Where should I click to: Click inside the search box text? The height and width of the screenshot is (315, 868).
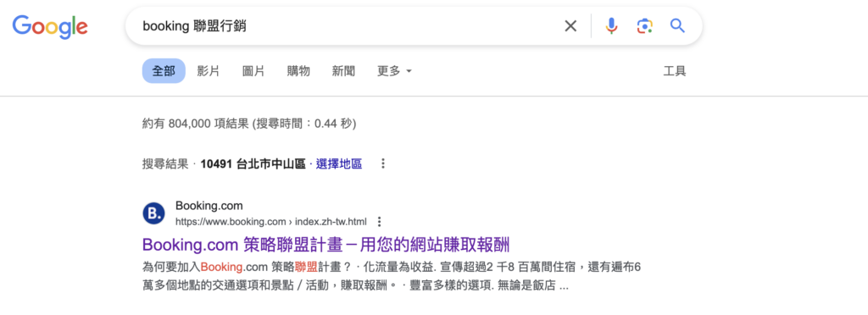pos(194,26)
